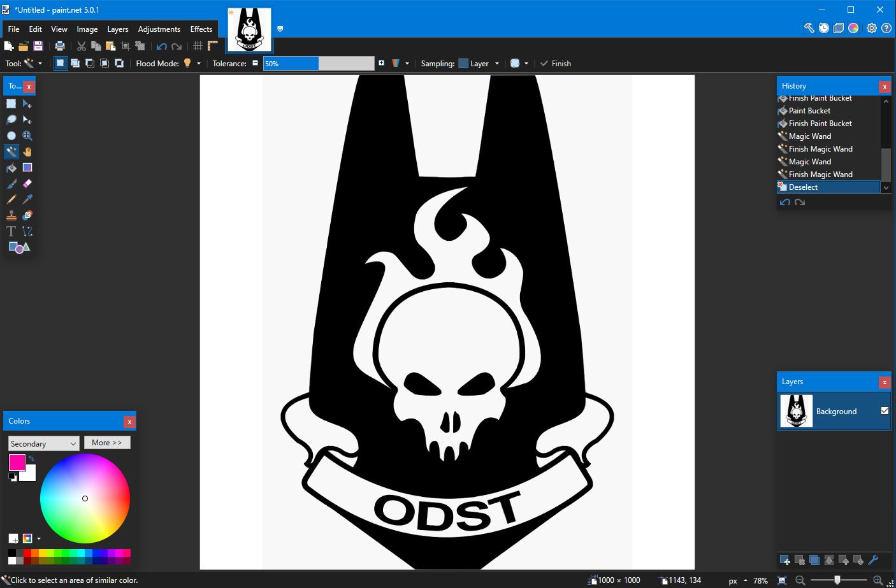Set selection mode to Subtract

[90, 63]
